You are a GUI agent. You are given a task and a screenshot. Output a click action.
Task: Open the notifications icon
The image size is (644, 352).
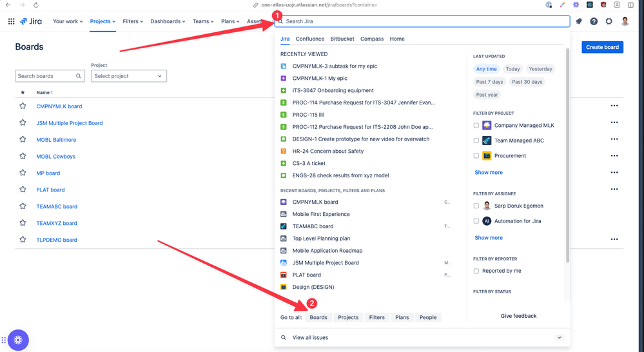[x=579, y=21]
